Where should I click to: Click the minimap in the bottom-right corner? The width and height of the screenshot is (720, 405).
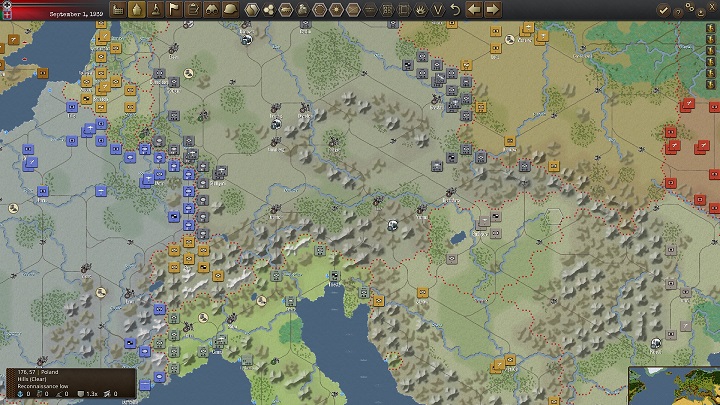[674, 386]
